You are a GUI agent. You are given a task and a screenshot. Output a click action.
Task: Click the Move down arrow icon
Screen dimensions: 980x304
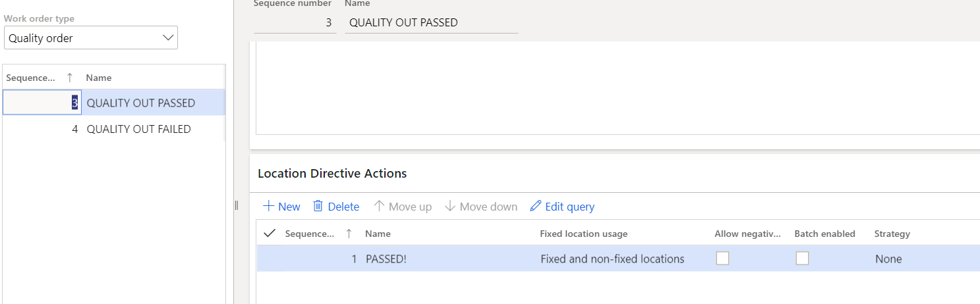click(450, 207)
